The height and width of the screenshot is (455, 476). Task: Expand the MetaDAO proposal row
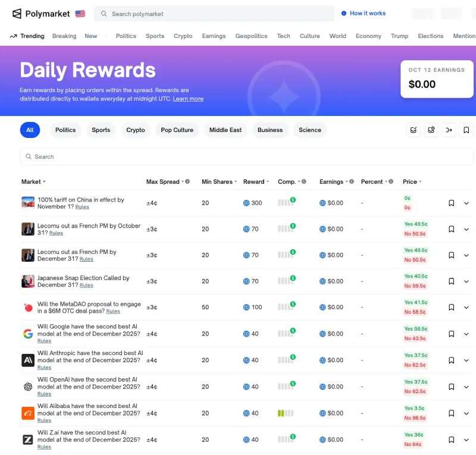tap(466, 307)
